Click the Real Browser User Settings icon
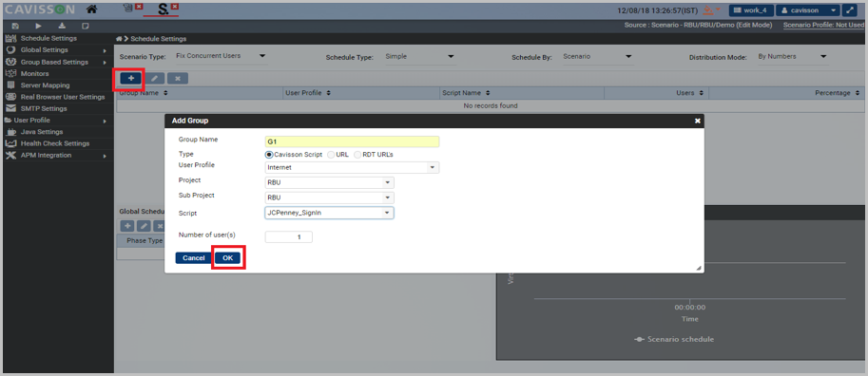 [10, 97]
